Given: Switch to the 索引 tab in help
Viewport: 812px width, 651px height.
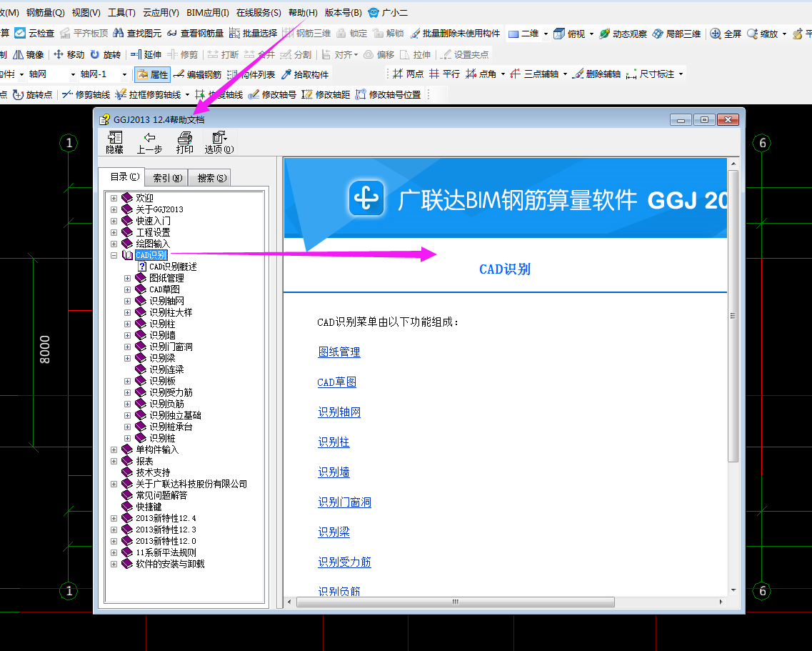Looking at the screenshot, I should click(x=166, y=178).
